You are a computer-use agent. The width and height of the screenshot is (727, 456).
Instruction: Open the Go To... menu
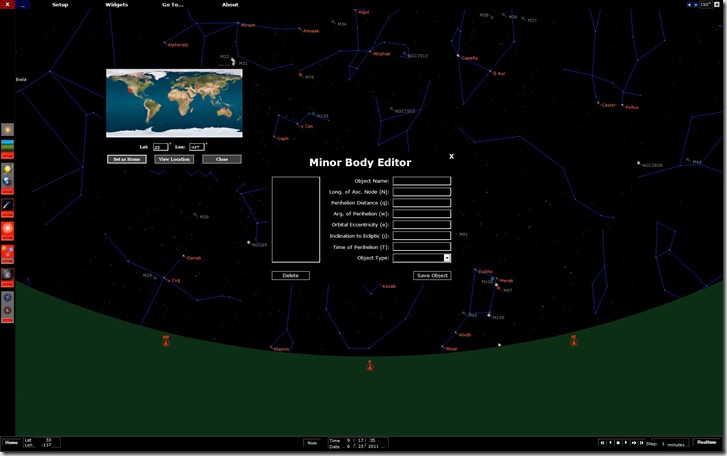tap(173, 5)
